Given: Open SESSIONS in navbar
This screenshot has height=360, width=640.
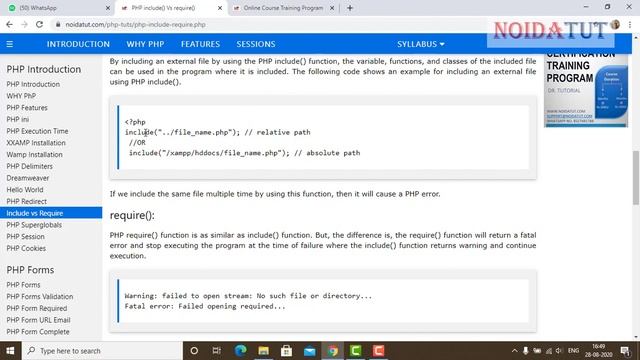Looking at the screenshot, I should click(x=256, y=44).
